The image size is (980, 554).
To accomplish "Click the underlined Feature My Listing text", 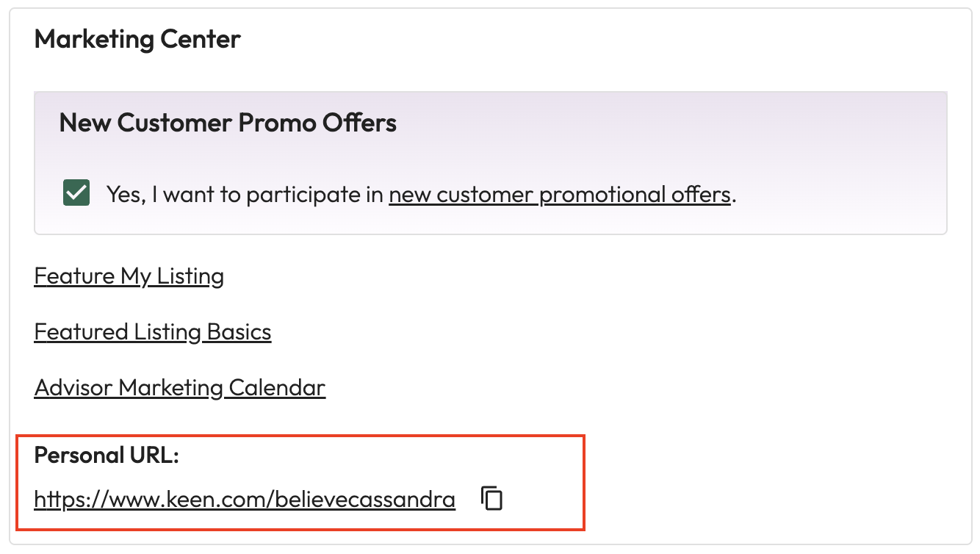I will (x=129, y=276).
